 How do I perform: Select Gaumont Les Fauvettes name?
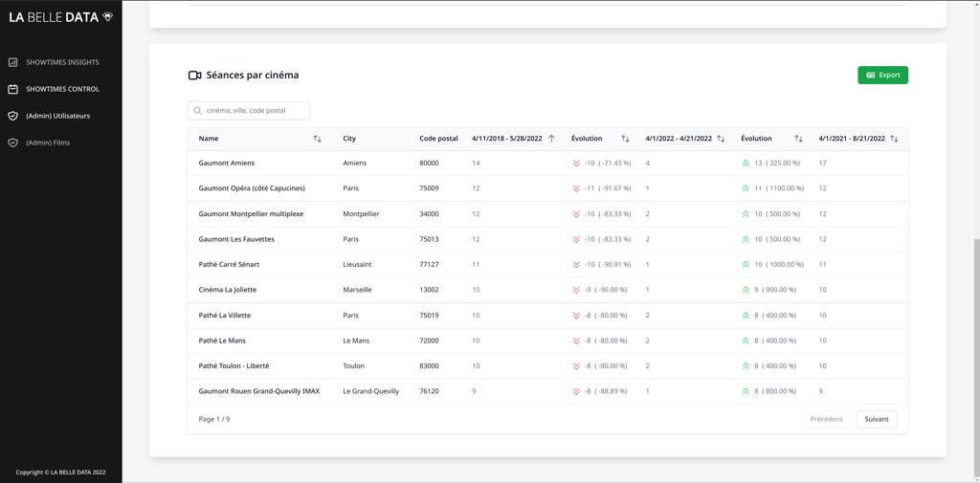click(236, 239)
